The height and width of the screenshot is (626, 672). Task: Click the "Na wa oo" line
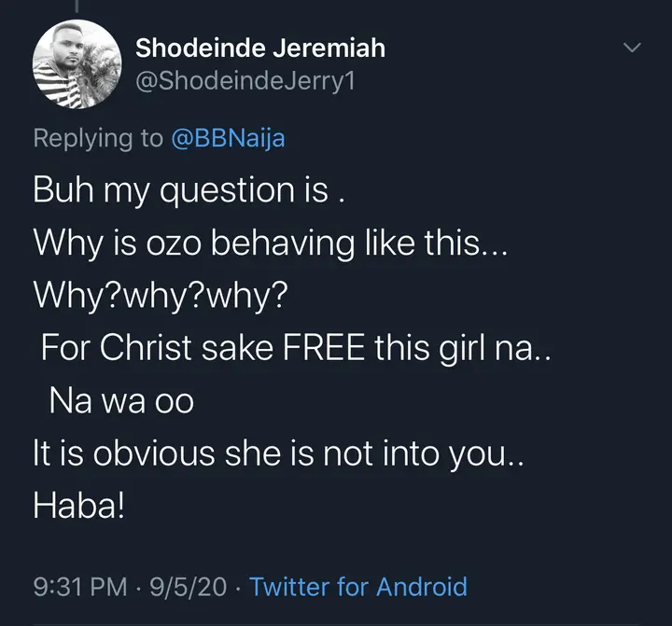[120, 401]
